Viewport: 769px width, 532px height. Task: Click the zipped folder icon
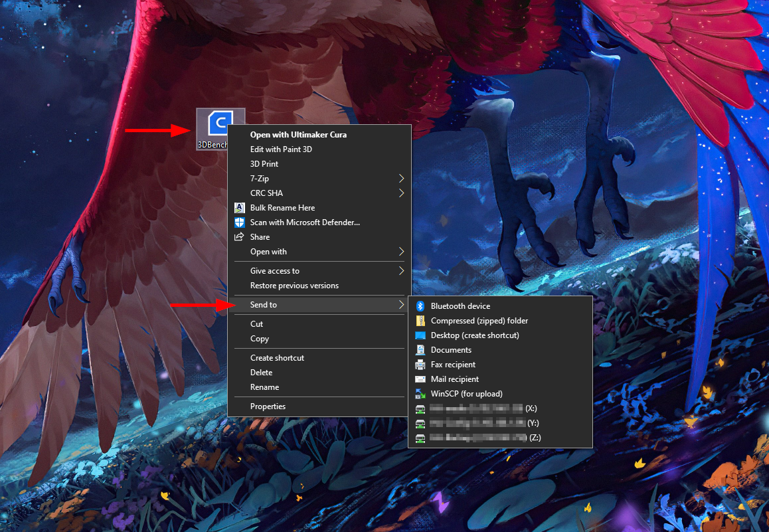click(420, 321)
